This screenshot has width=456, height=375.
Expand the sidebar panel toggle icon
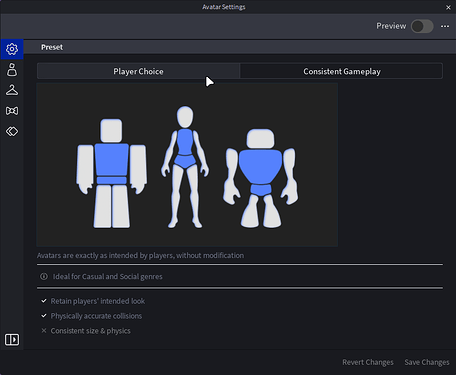pos(12,340)
